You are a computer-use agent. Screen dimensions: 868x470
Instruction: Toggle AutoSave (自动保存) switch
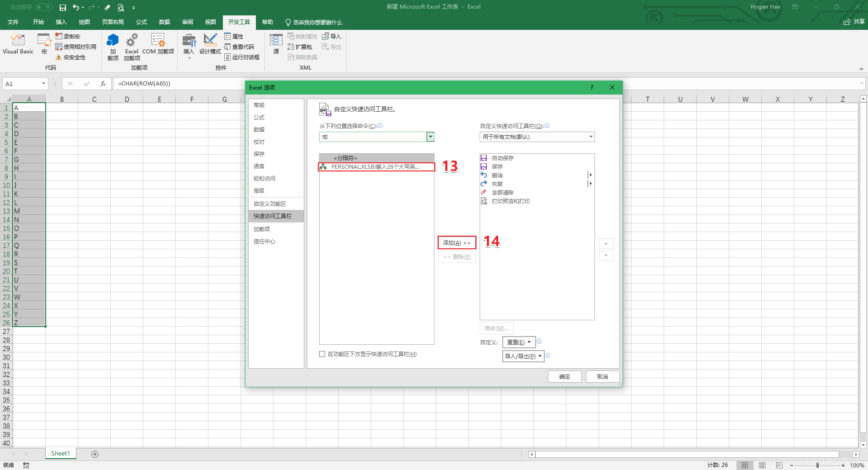tap(43, 7)
